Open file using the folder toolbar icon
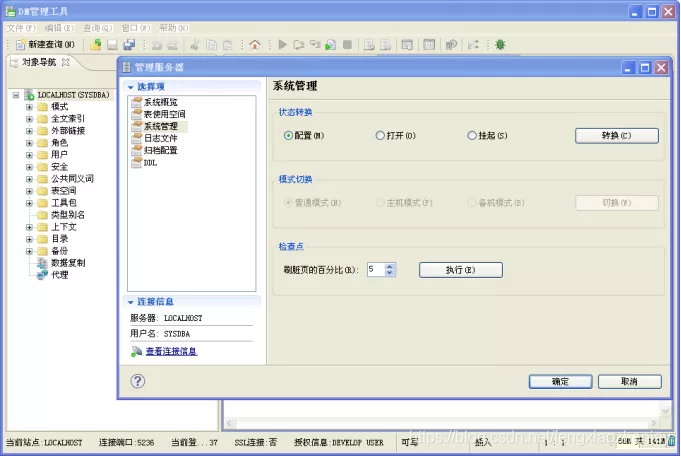 (96, 44)
